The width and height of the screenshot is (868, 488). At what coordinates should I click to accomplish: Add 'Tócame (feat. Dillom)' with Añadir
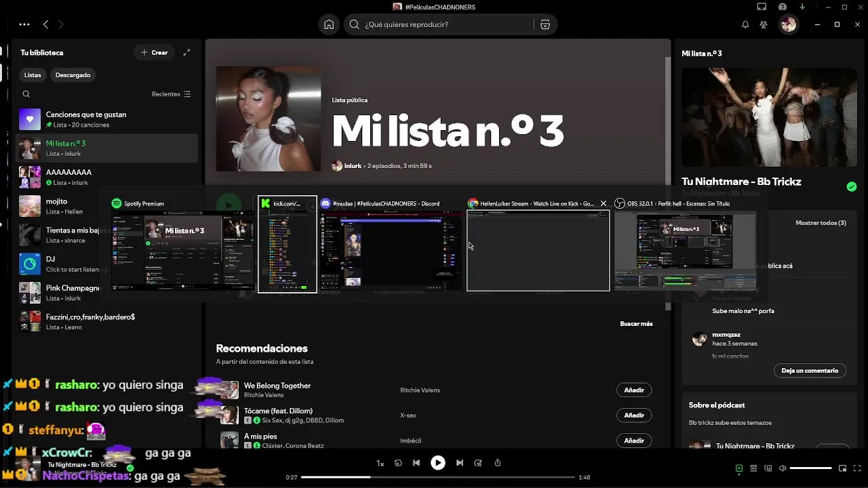pyautogui.click(x=634, y=415)
